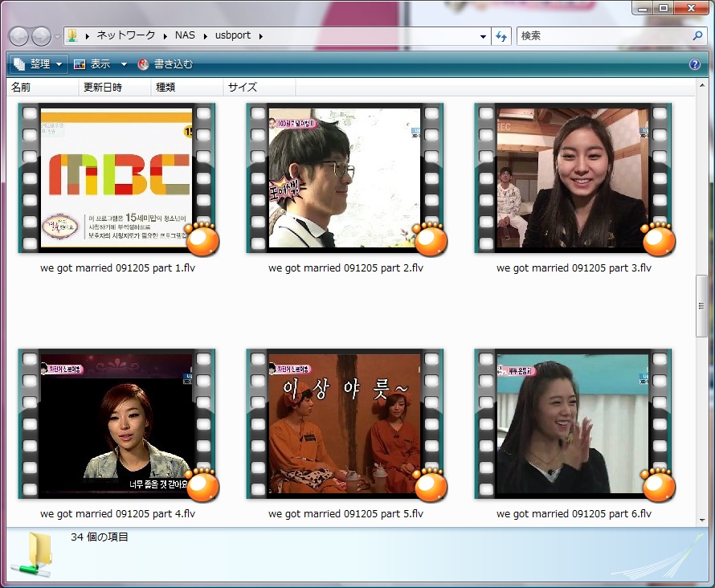The height and width of the screenshot is (588, 715).
Task: Click the orange player badge on part 4.flv
Action: coord(202,485)
